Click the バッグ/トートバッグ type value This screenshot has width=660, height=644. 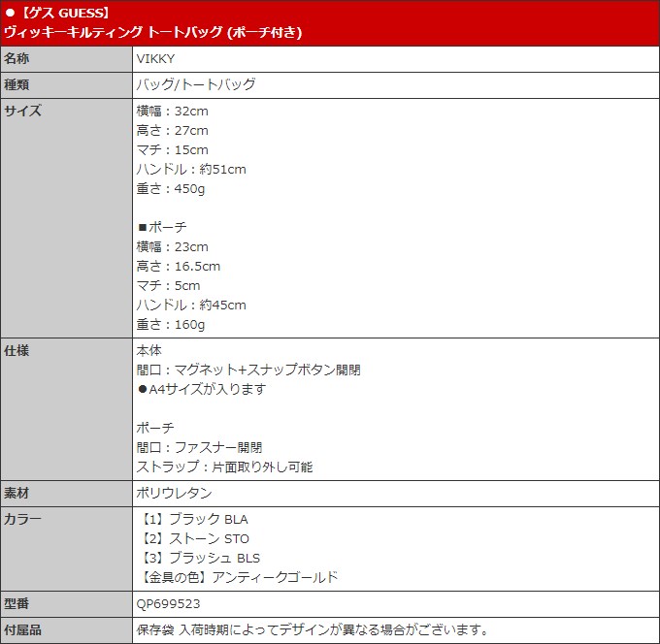coord(196,84)
